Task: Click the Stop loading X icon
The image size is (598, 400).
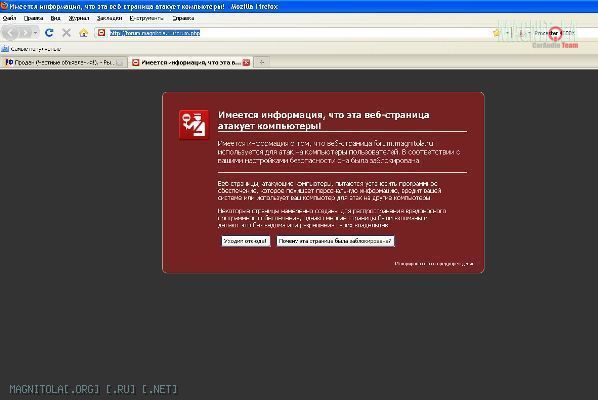Action: click(x=66, y=33)
